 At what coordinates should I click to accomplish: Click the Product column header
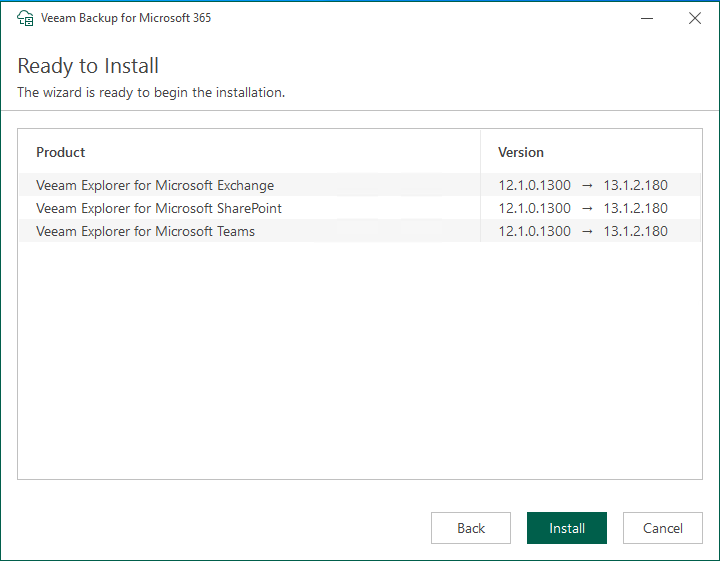pos(61,152)
